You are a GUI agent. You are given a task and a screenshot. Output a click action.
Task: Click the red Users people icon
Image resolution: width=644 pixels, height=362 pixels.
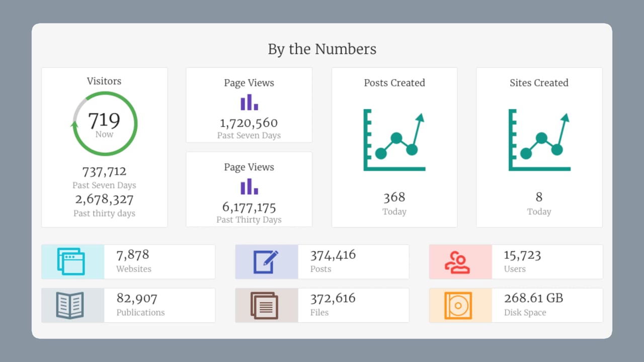[457, 262]
